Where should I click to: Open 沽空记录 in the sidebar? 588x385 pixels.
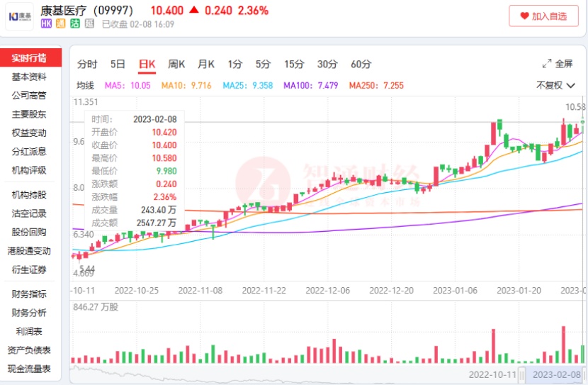point(29,213)
